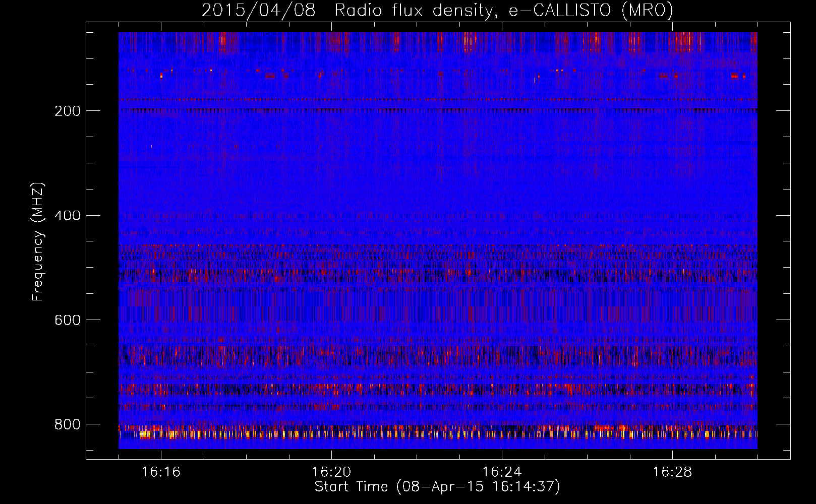Click the 'Start Time (08-Apr-15 16:14:37)' label
Screen dimensions: 816x504
pyautogui.click(x=437, y=487)
